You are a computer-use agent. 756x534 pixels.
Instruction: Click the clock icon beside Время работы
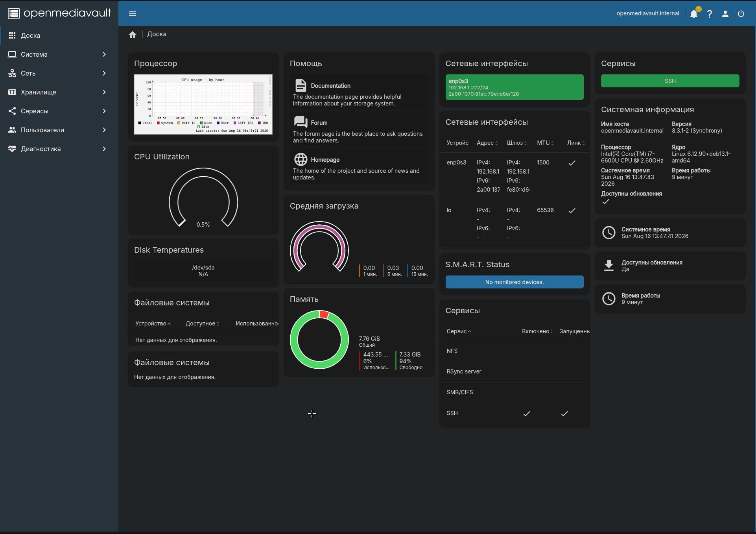(x=609, y=299)
